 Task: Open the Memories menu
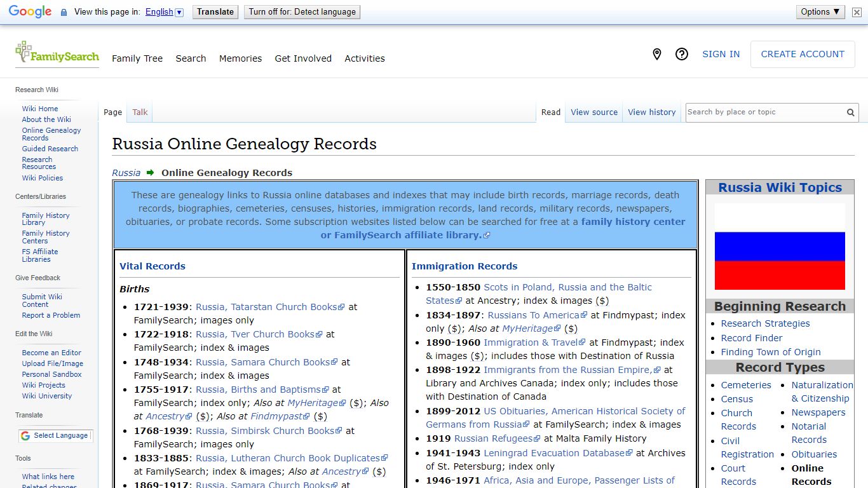pyautogui.click(x=240, y=58)
